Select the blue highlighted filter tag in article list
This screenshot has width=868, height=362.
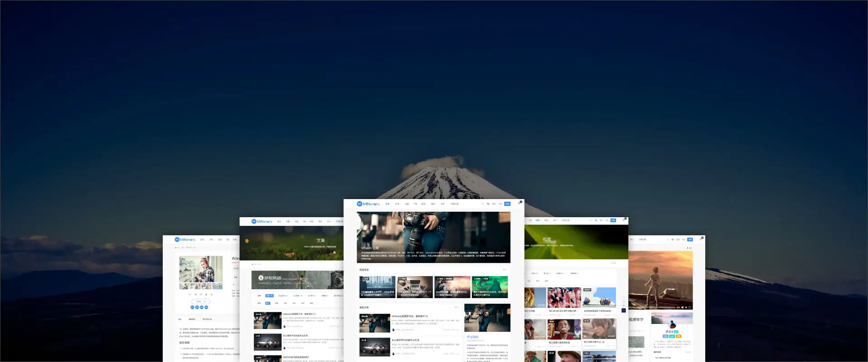(269, 295)
